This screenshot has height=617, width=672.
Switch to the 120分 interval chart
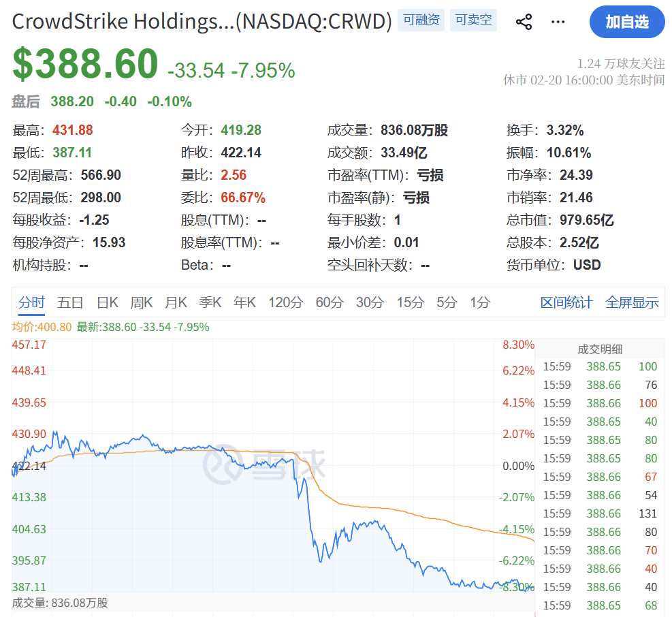tap(285, 302)
